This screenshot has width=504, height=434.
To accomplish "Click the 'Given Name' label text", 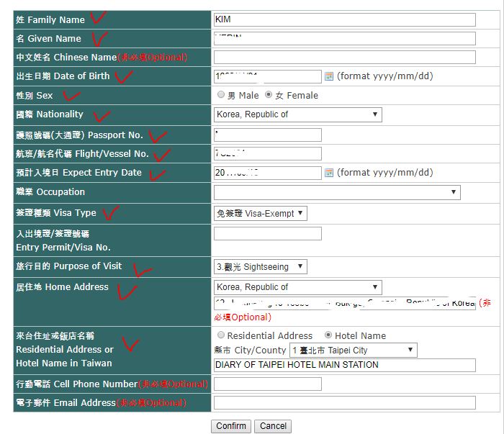I will (x=54, y=39).
